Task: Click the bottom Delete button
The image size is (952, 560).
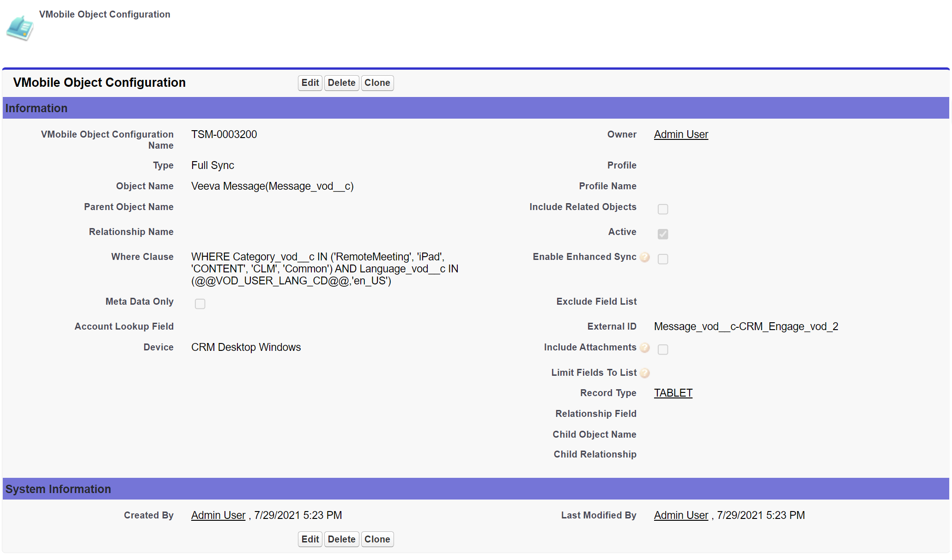Action: [341, 539]
